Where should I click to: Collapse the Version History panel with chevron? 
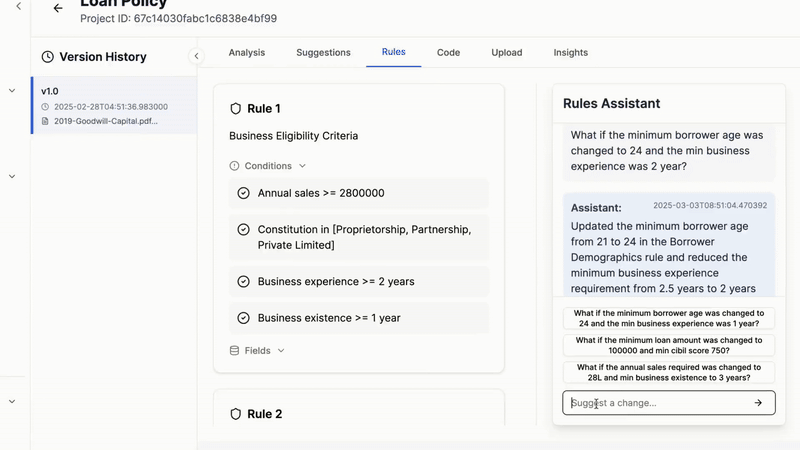click(x=197, y=57)
